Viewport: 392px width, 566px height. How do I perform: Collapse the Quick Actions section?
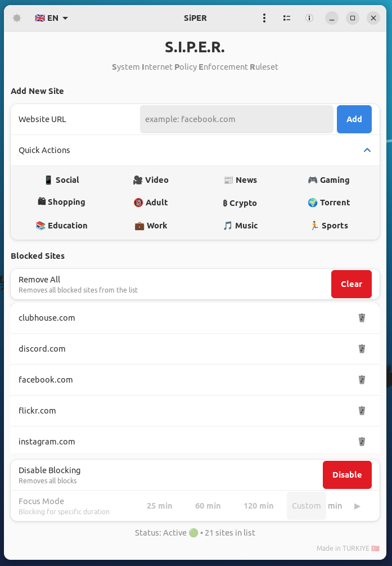[x=367, y=150]
